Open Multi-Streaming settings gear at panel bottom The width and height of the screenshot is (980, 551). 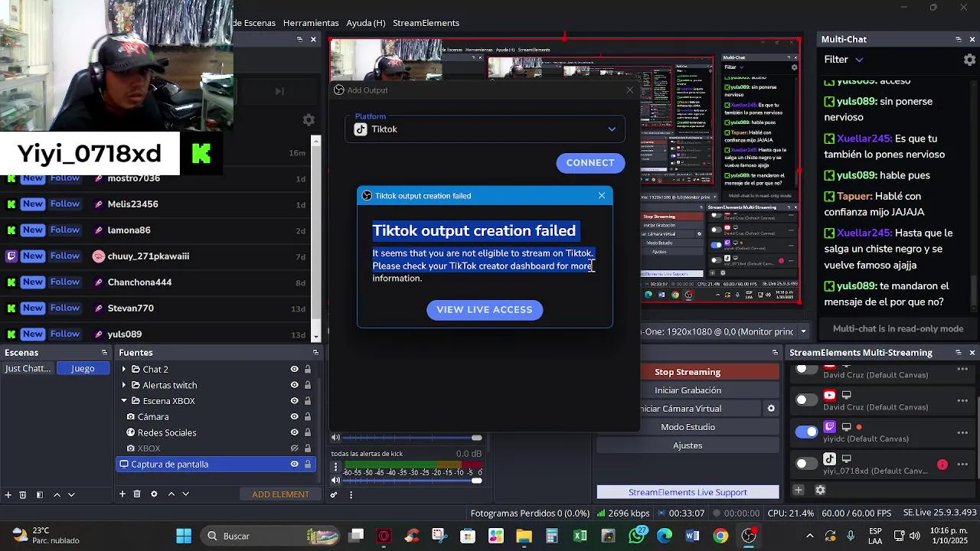tap(820, 490)
